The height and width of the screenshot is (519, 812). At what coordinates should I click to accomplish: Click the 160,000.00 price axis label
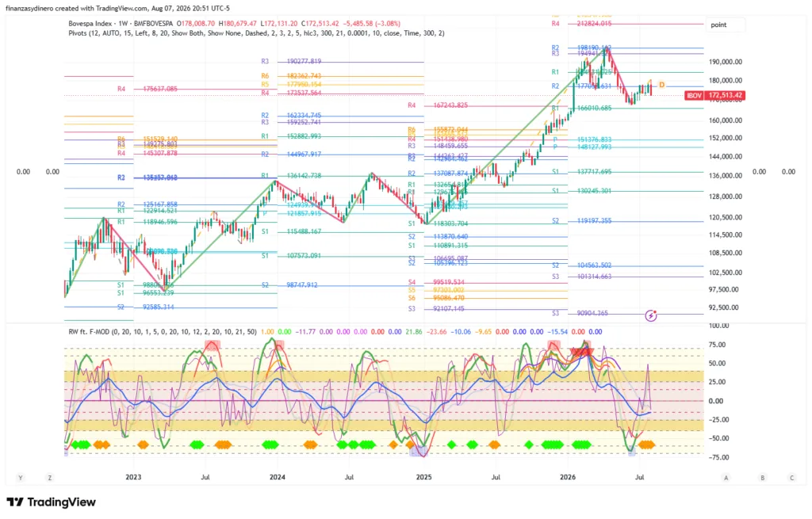pyautogui.click(x=726, y=120)
